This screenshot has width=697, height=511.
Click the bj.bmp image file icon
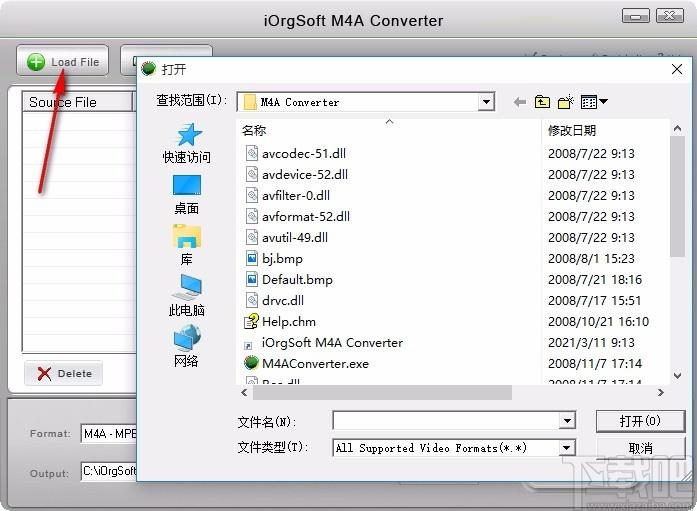(252, 258)
